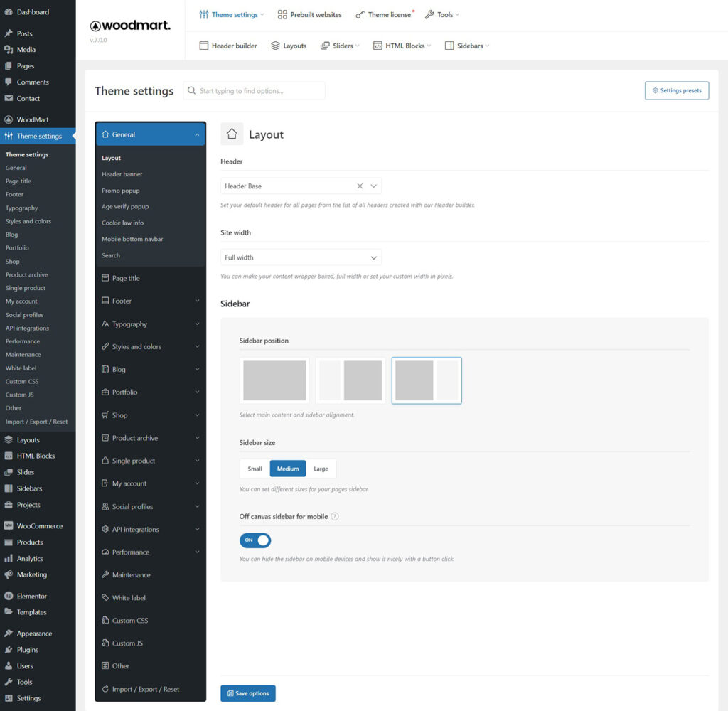The image size is (728, 711).
Task: Click the Maintenance wrench icon in panel
Action: [x=105, y=574]
